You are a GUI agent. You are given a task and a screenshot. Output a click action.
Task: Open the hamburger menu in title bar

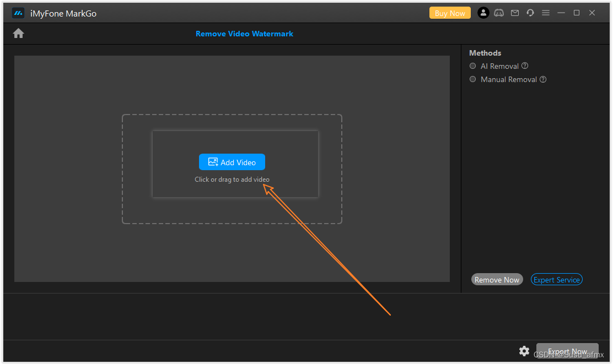click(x=546, y=13)
